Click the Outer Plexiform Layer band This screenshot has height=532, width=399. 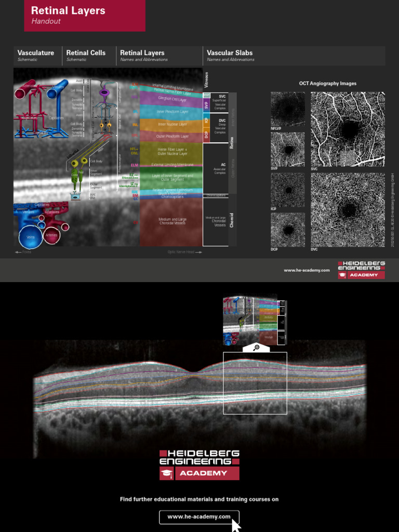(x=171, y=137)
